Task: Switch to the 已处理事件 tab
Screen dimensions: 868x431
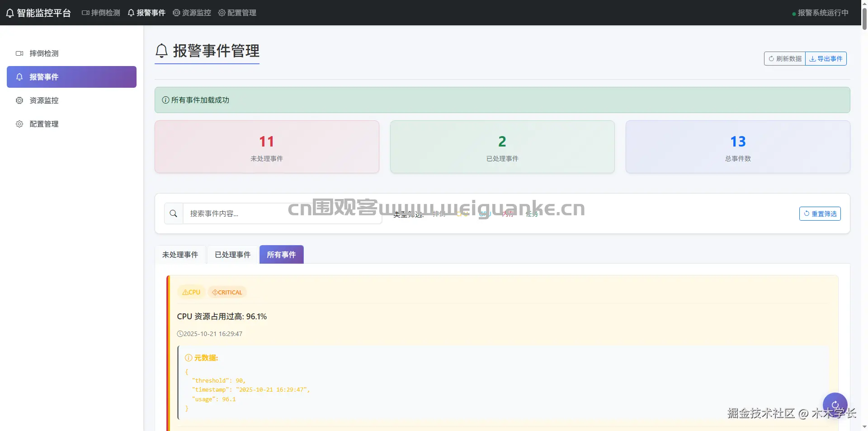Action: (x=232, y=255)
